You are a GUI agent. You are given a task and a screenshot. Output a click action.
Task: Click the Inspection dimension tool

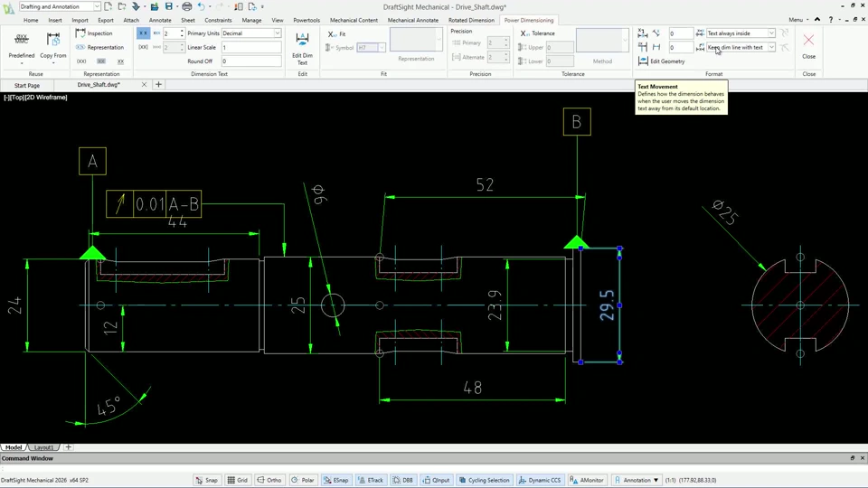click(x=93, y=33)
